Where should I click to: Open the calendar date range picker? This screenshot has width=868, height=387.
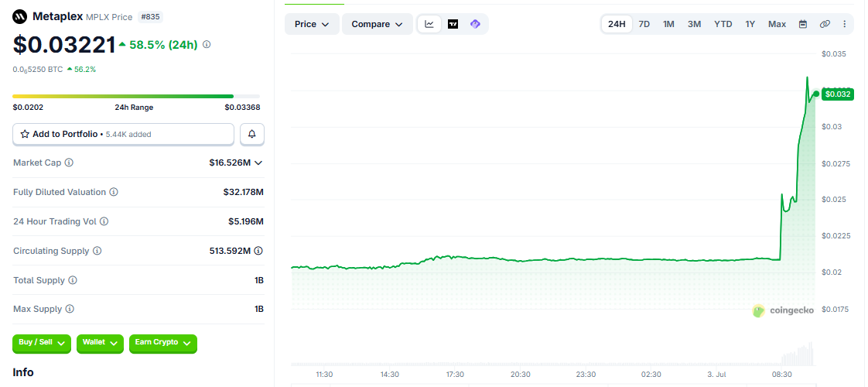coord(803,24)
